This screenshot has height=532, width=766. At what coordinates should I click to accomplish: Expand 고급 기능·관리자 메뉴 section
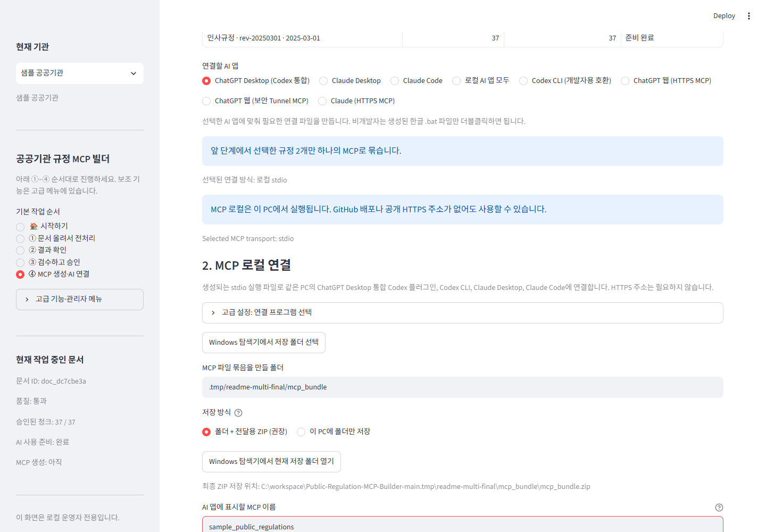[80, 300]
